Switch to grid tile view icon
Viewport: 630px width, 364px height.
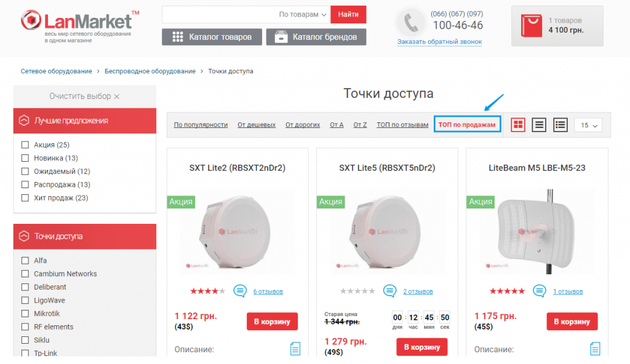coord(518,125)
